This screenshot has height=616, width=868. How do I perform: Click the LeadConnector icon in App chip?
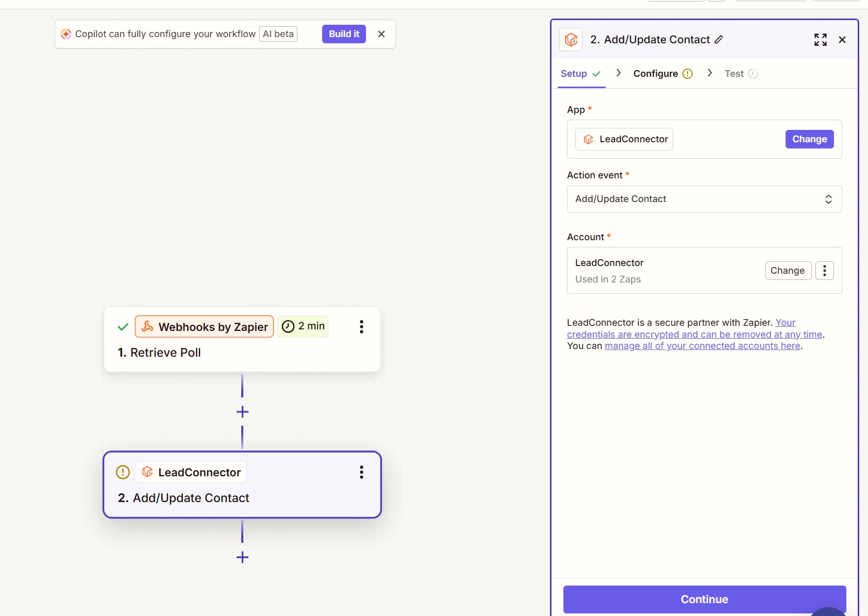[588, 139]
